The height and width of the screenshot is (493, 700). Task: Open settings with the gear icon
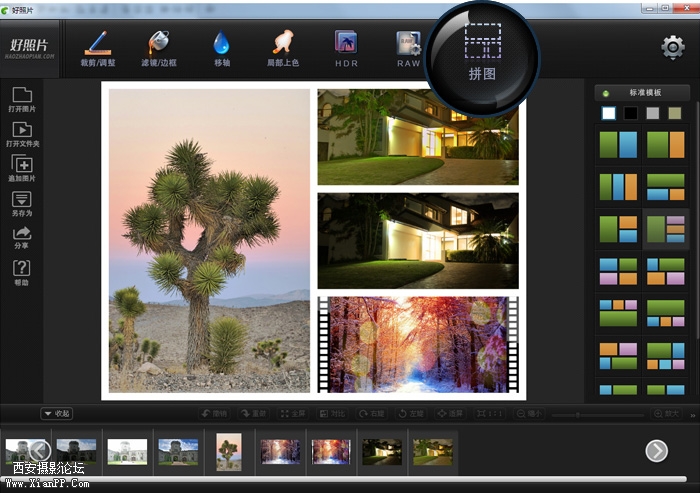click(673, 47)
